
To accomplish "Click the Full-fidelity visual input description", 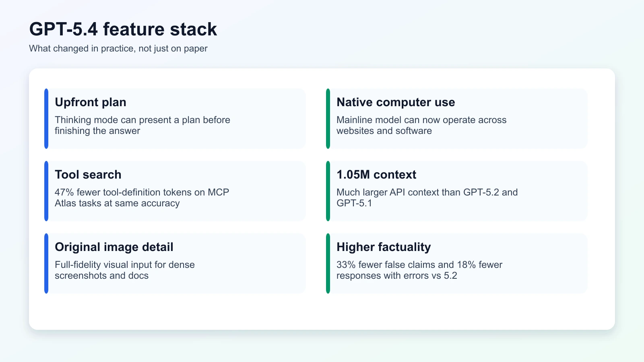I will tap(125, 270).
